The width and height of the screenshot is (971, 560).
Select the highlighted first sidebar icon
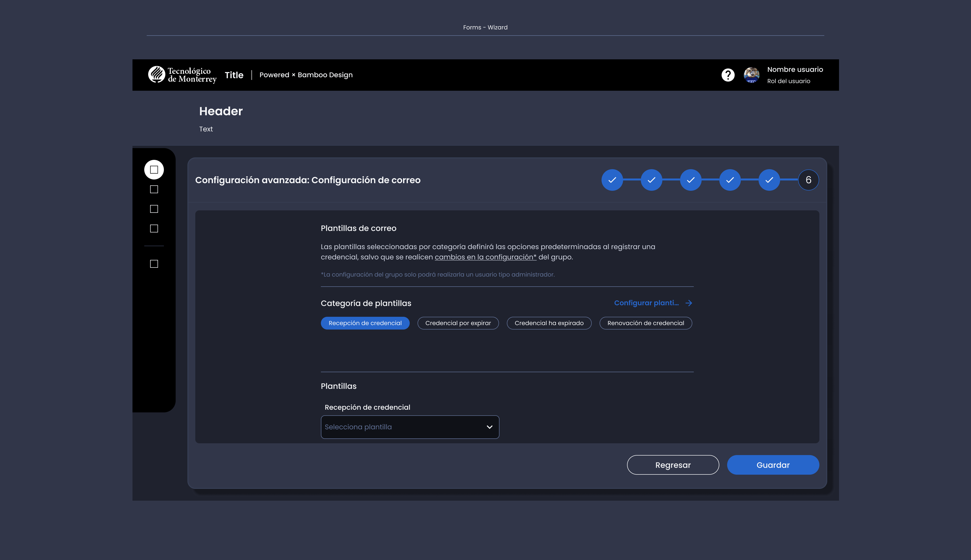[x=154, y=170]
